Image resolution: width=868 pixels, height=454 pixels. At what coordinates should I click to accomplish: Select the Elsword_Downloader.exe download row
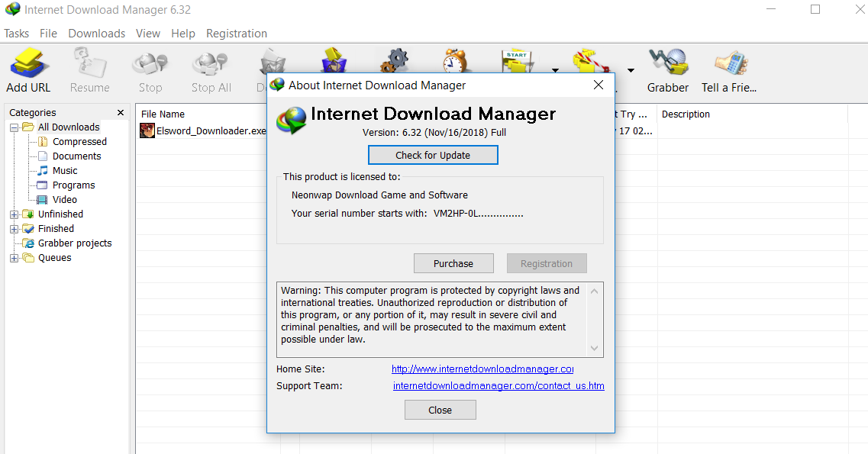tap(202, 130)
